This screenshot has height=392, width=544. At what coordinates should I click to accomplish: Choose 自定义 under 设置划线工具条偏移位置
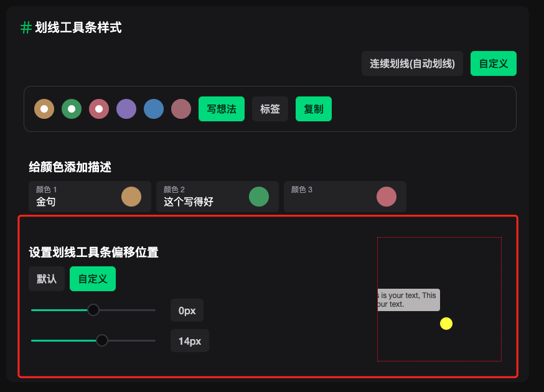93,279
